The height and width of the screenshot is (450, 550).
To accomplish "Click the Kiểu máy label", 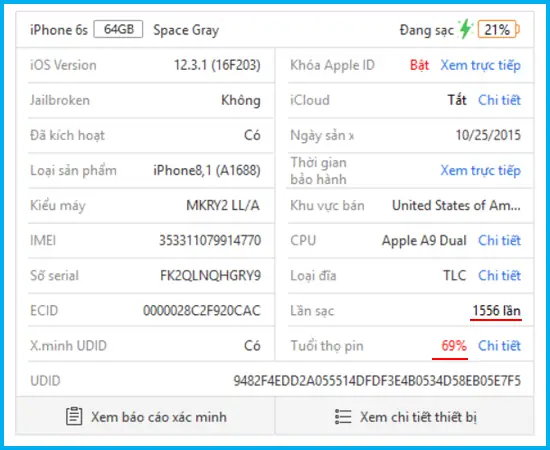I will tap(58, 206).
